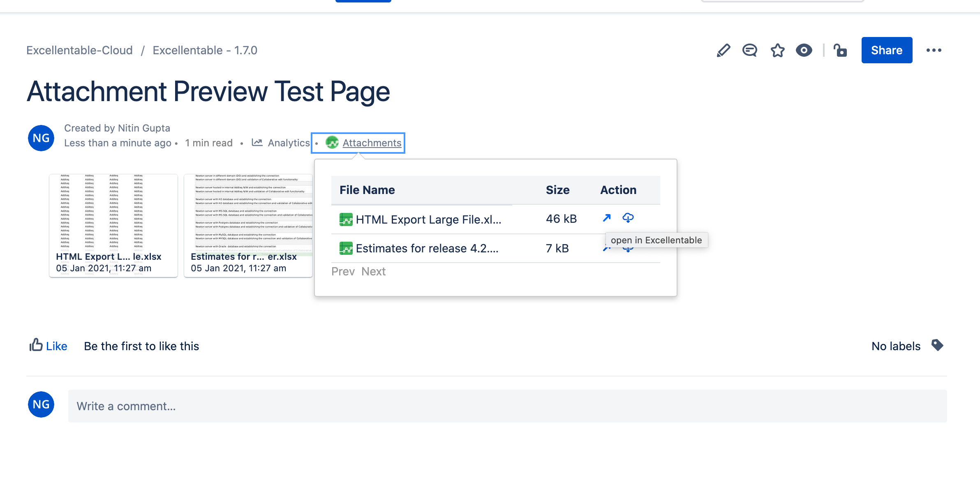Click the page title Attachment Preview Test Page
The height and width of the screenshot is (485, 980).
click(x=208, y=91)
